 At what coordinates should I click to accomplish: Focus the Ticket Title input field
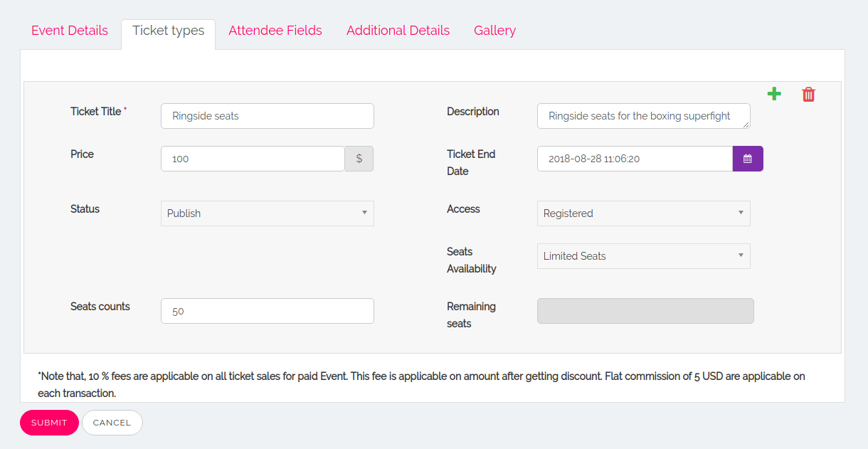[268, 116]
